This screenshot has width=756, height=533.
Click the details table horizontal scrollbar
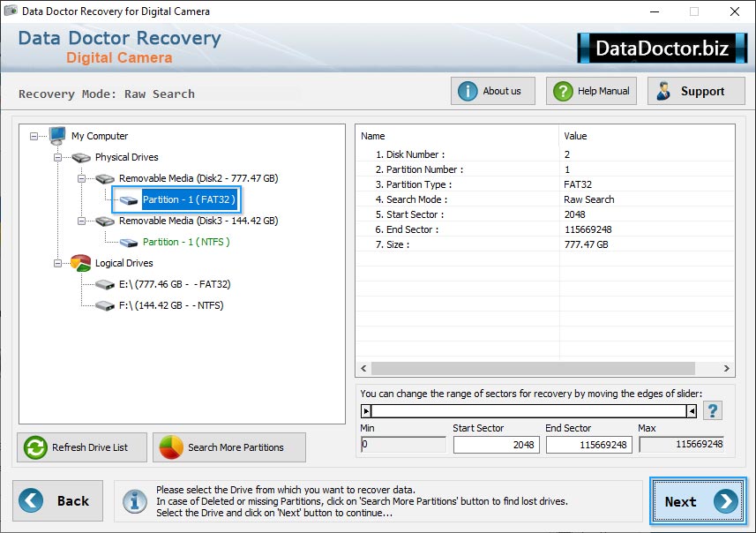pyautogui.click(x=533, y=369)
